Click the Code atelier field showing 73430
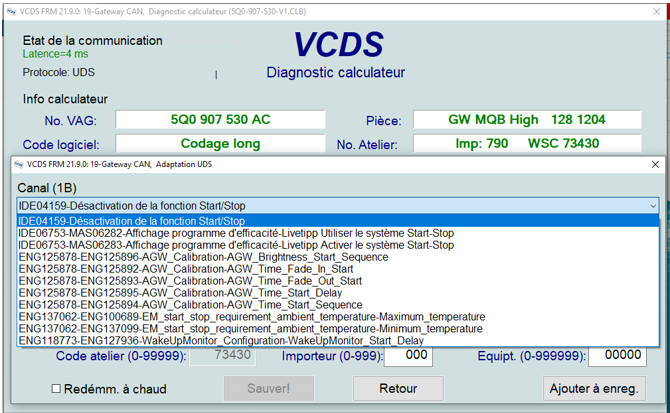 click(223, 355)
